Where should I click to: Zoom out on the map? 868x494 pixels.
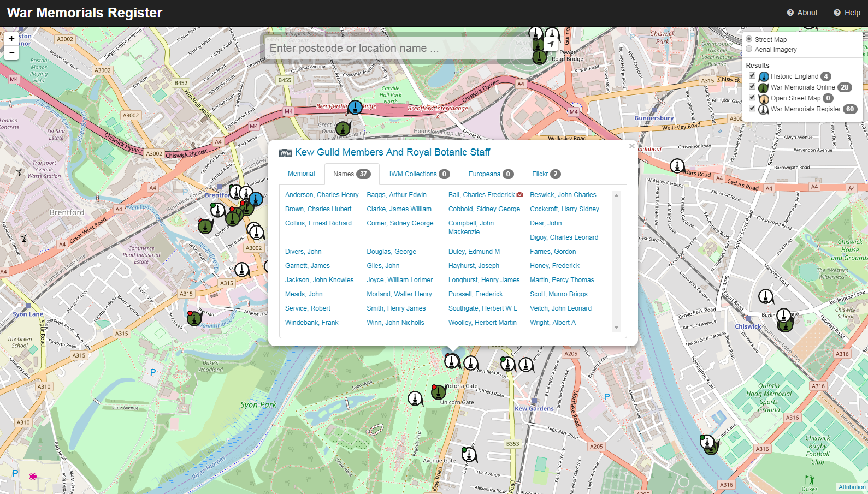pyautogui.click(x=11, y=53)
